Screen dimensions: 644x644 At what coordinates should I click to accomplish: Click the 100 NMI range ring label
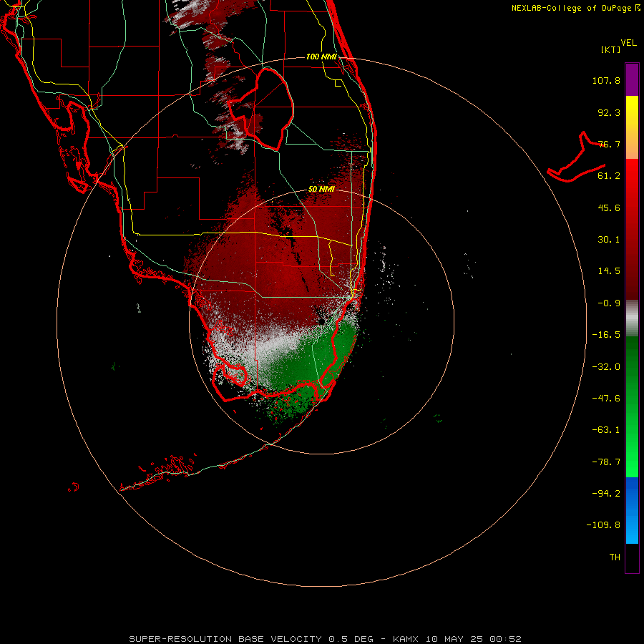click(321, 57)
